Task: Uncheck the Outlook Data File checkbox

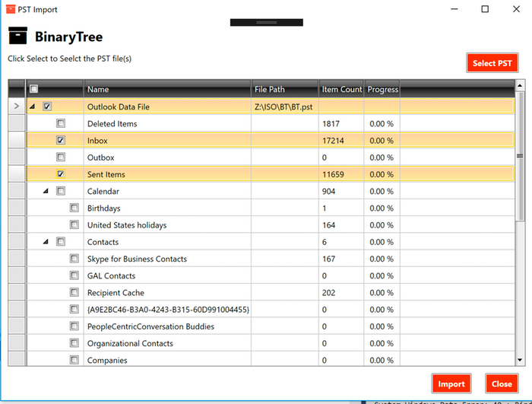Action: tap(47, 107)
